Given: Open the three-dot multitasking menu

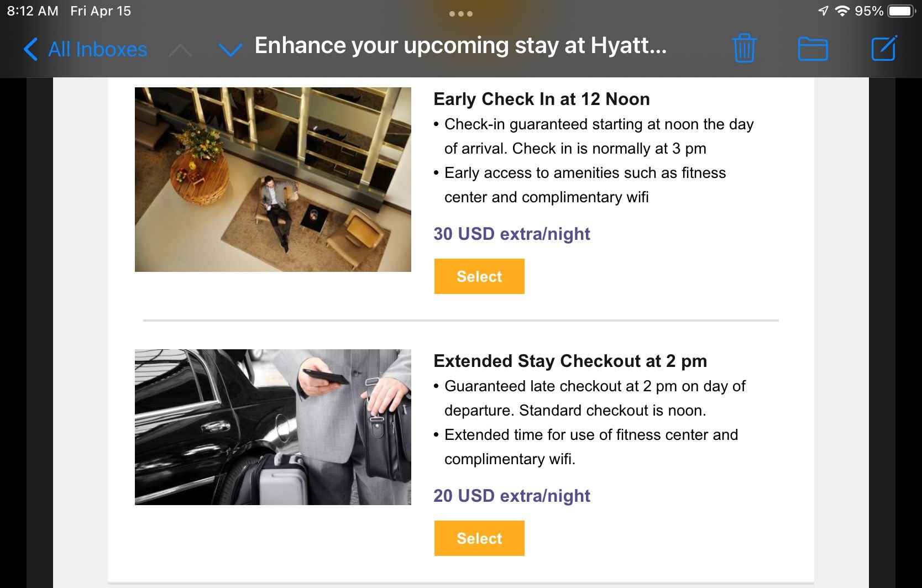Looking at the screenshot, I should pyautogui.click(x=460, y=13).
